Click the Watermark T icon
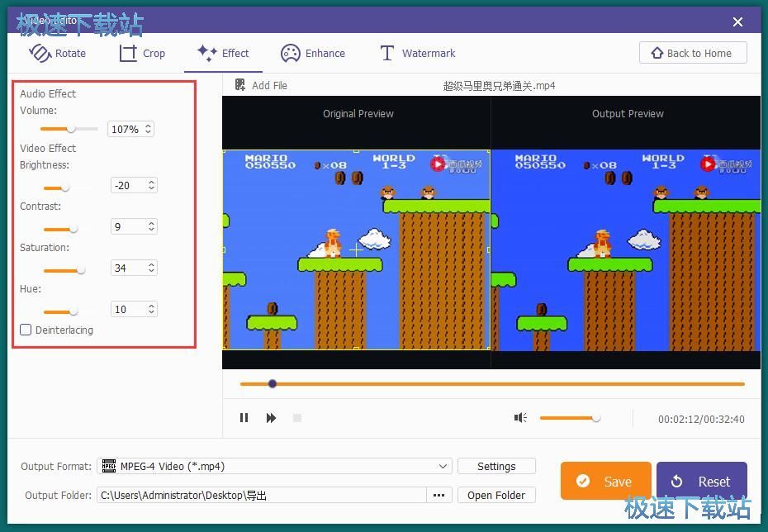768x532 pixels. (x=387, y=53)
